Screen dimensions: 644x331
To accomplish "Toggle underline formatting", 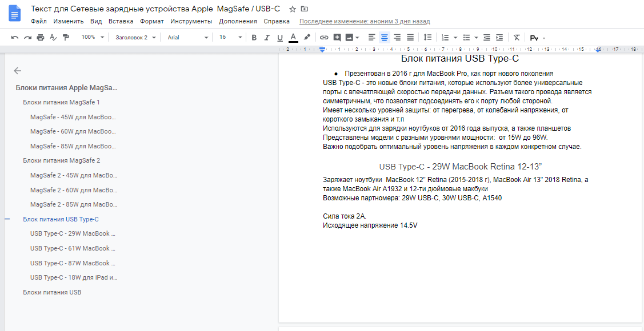I will click(x=280, y=37).
